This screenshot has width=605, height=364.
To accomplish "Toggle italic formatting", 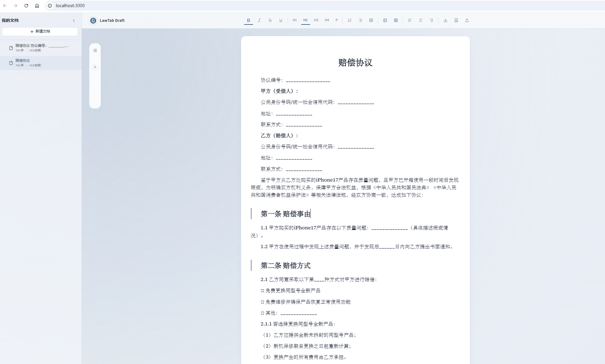I will pos(259,20).
